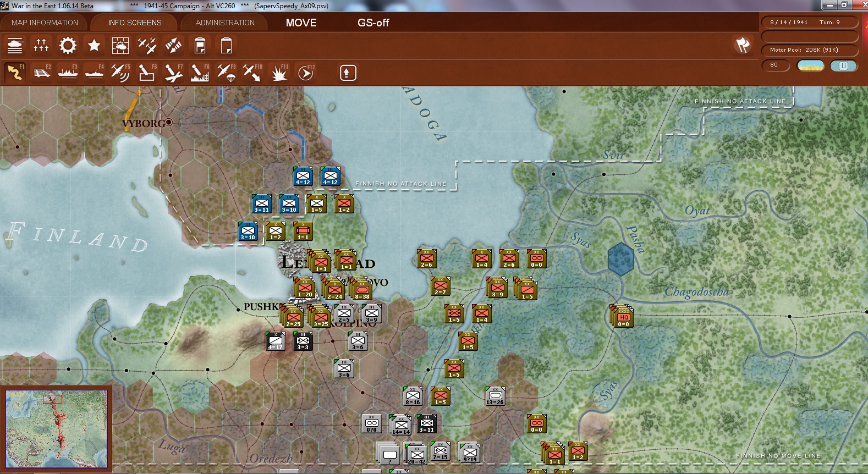Image resolution: width=868 pixels, height=474 pixels.
Task: Switch to the INFO SCREENS tab
Action: [135, 23]
